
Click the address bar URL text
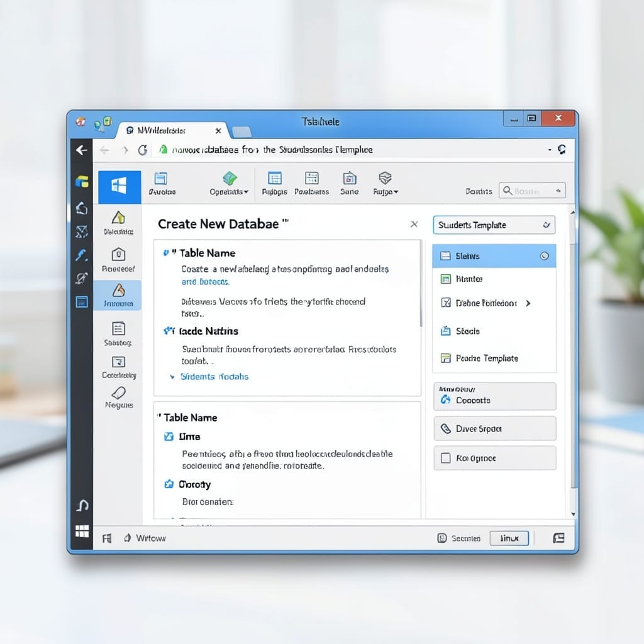pos(272,150)
